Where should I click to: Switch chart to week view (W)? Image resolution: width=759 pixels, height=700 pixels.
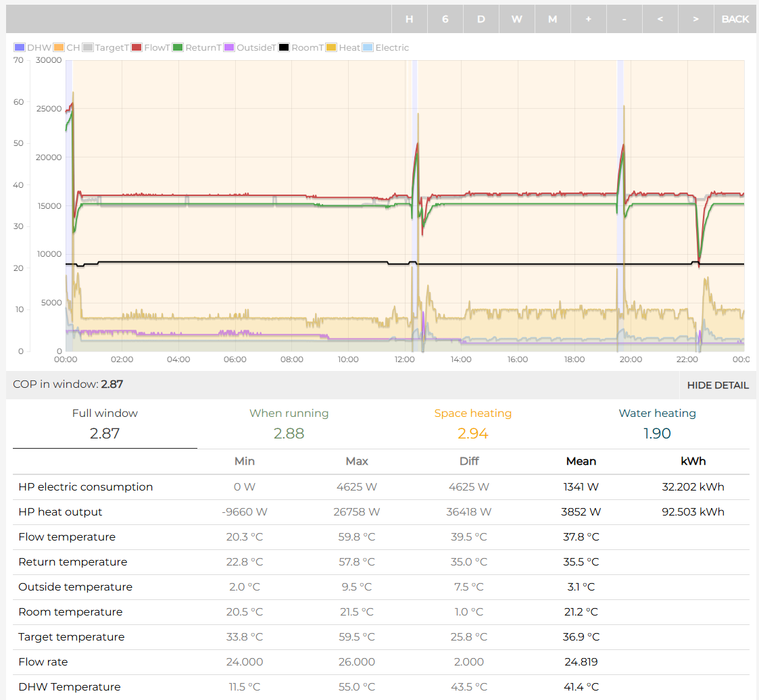pos(516,19)
